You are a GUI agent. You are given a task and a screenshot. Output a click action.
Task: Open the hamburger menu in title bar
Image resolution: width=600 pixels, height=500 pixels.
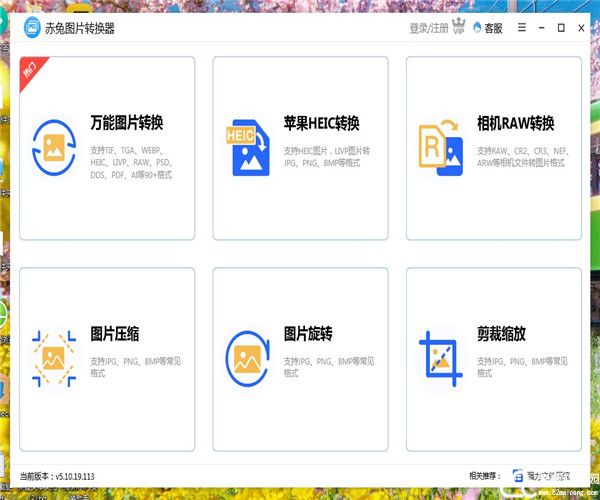[x=522, y=28]
